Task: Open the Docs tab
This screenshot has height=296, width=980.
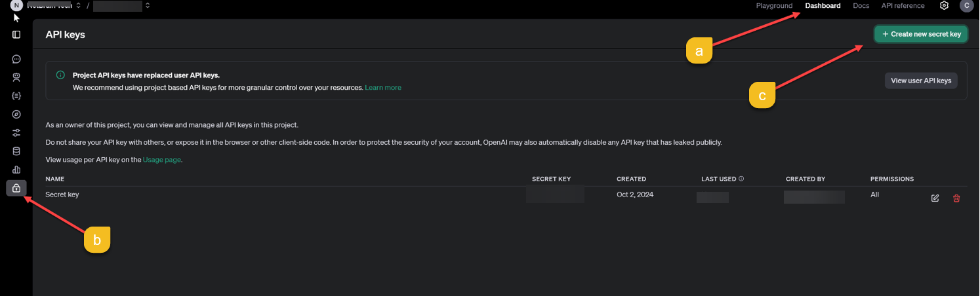Action: click(861, 6)
